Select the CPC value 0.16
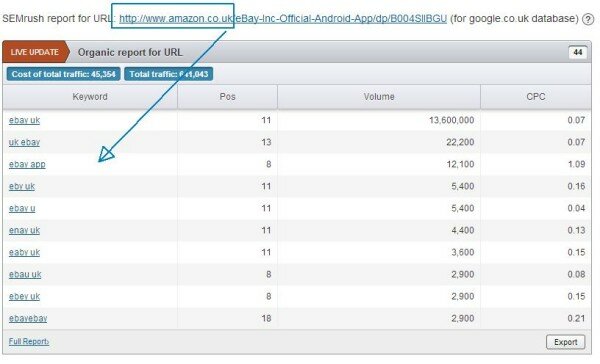 pos(576,186)
